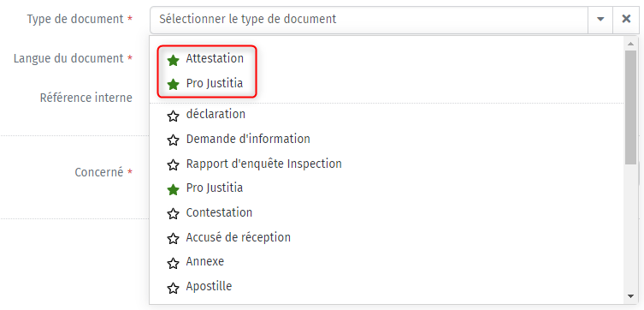Image resolution: width=644 pixels, height=310 pixels.
Task: Clear the document type selection with X
Action: [x=626, y=20]
